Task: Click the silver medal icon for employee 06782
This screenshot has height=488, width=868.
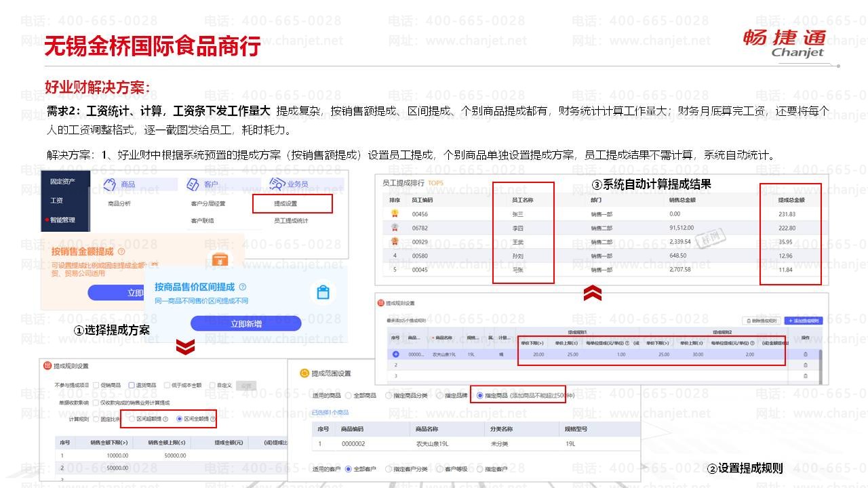Action: [394, 228]
